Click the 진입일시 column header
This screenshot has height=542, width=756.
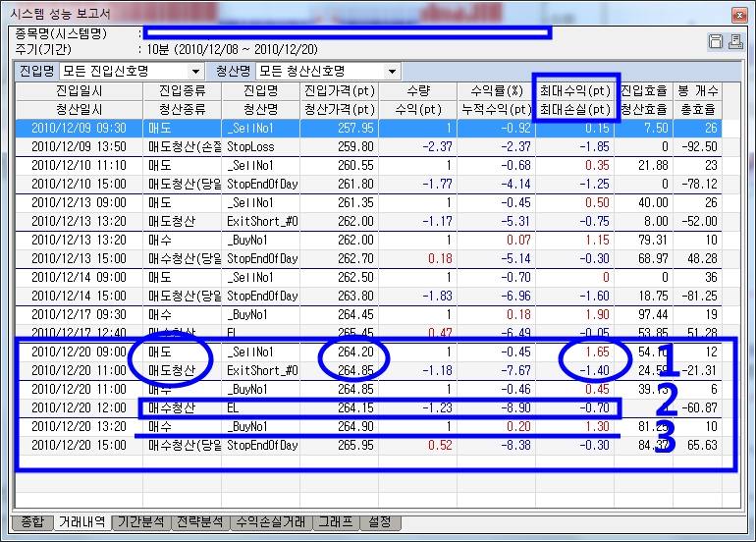pyautogui.click(x=80, y=91)
